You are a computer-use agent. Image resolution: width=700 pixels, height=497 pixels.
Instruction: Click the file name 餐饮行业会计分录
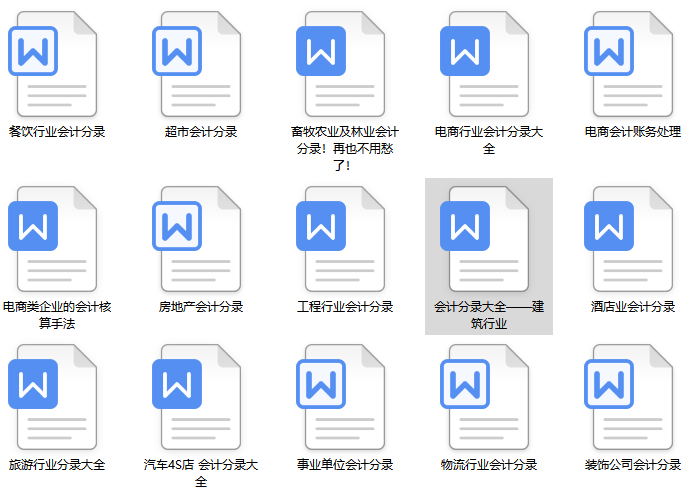[57, 132]
